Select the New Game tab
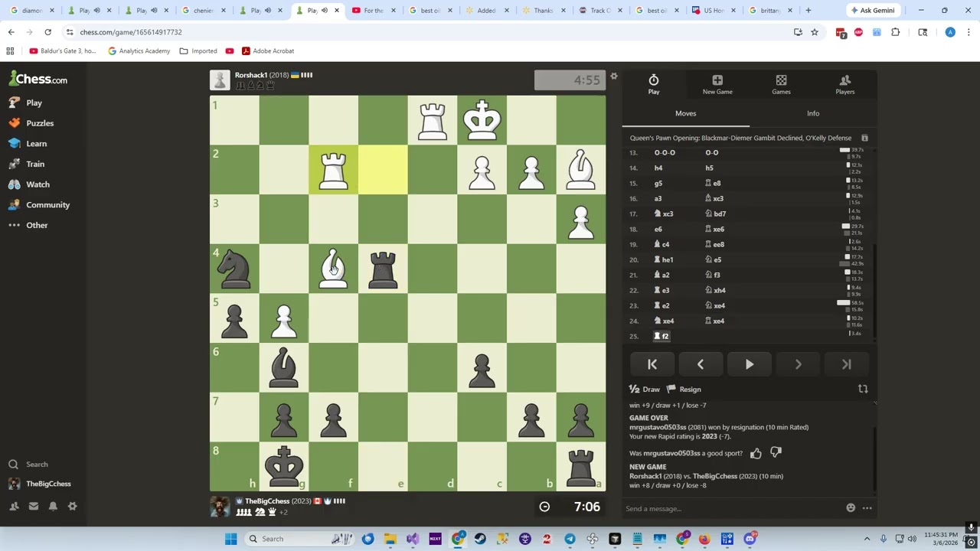Image resolution: width=980 pixels, height=551 pixels. [x=717, y=85]
